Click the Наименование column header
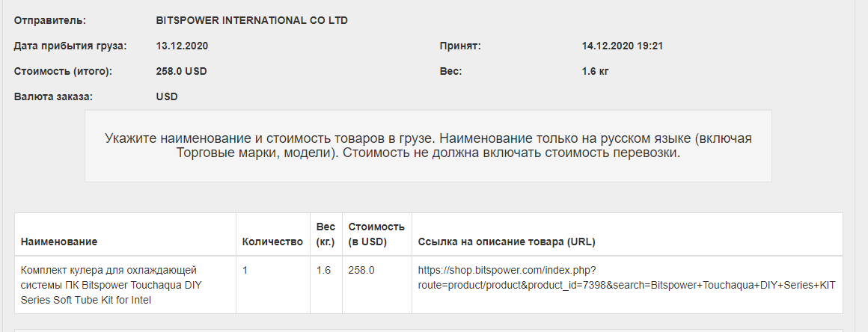This screenshot has height=332, width=868. pos(59,242)
